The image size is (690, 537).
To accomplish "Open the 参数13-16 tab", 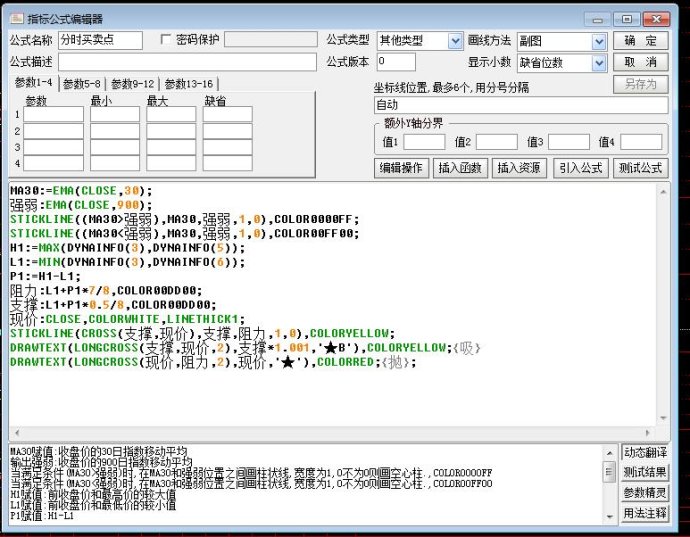I will (x=189, y=84).
